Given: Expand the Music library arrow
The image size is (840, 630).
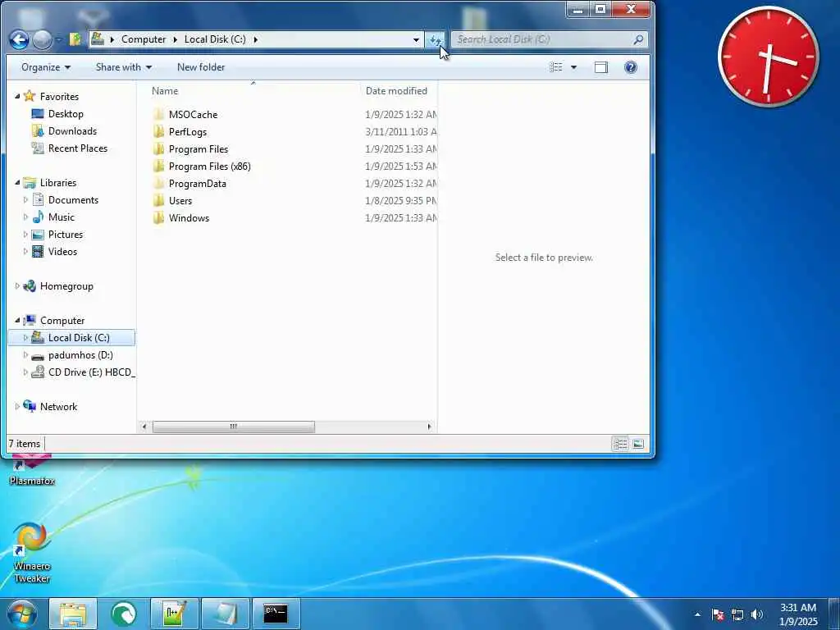Looking at the screenshot, I should (25, 217).
